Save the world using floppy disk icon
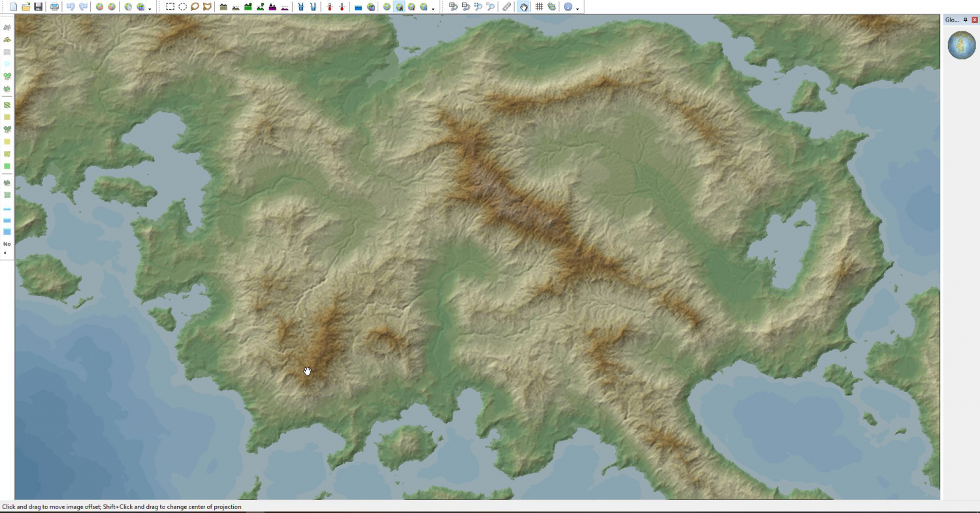The image size is (980, 513). [38, 7]
